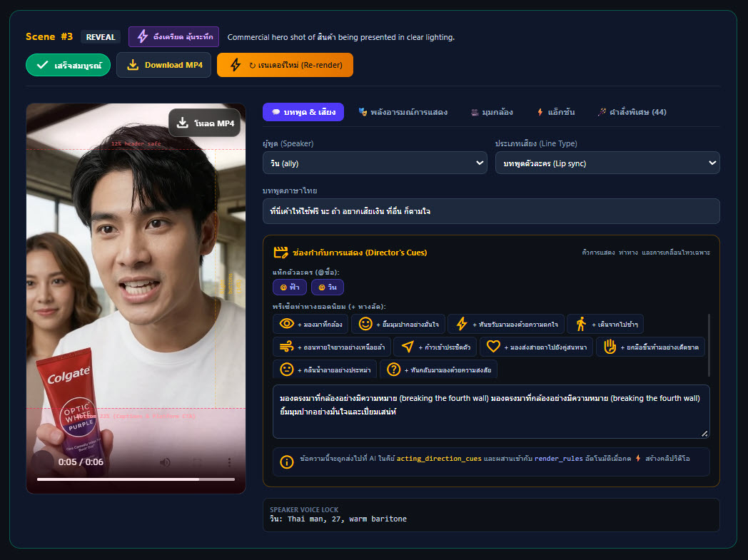Insert the @ ฟ้า character tag
The height and width of the screenshot is (560, 748).
point(290,287)
